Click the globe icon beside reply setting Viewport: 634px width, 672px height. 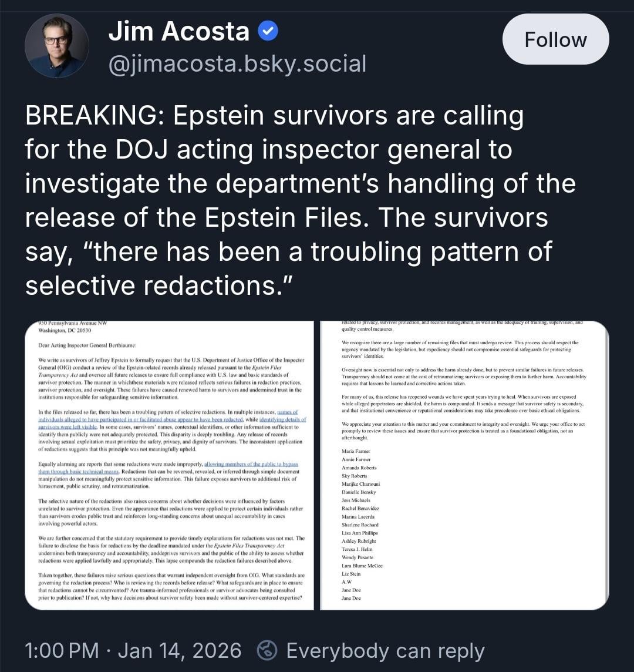(x=268, y=650)
